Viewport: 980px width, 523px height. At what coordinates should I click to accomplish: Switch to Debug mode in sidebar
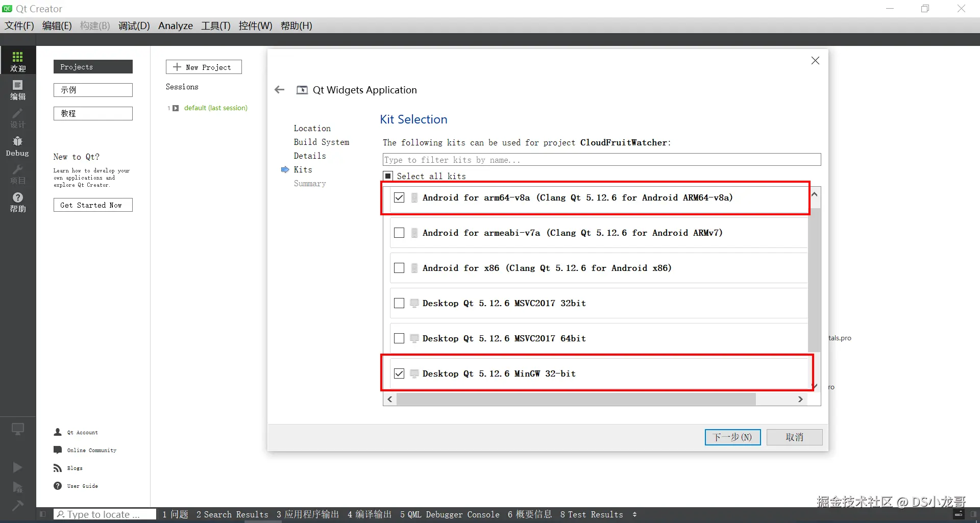[18, 146]
